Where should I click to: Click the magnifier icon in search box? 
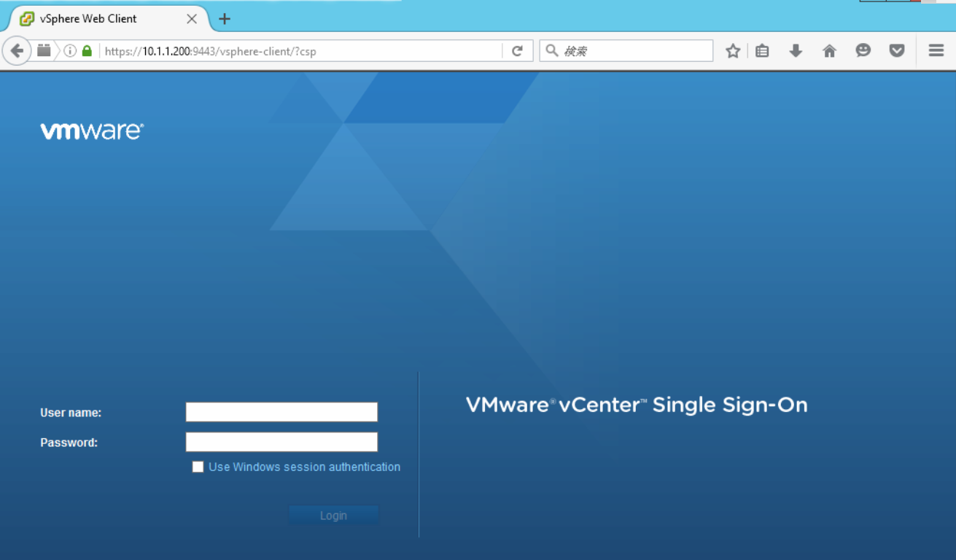tap(552, 50)
